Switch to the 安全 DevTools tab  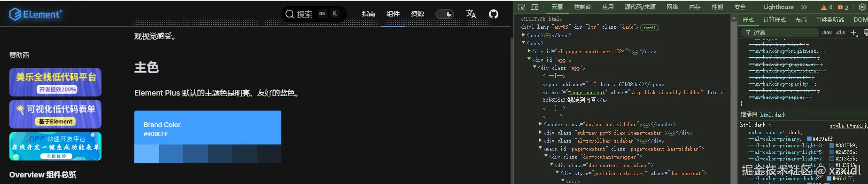pyautogui.click(x=740, y=7)
